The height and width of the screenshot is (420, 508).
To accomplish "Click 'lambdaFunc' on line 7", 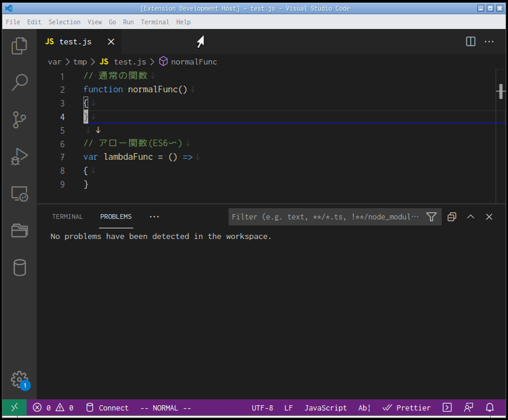I will (128, 157).
